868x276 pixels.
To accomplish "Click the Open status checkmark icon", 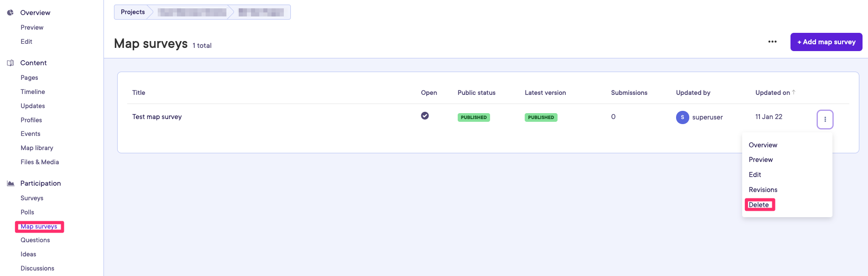I will pyautogui.click(x=424, y=116).
